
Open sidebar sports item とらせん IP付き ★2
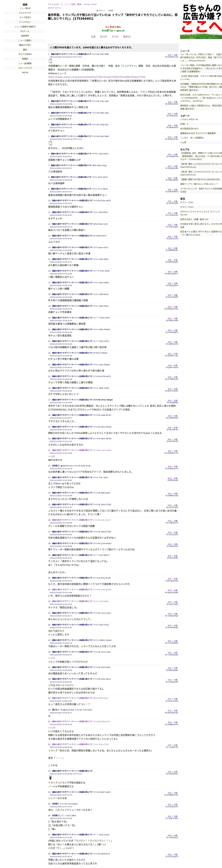(189, 119)
